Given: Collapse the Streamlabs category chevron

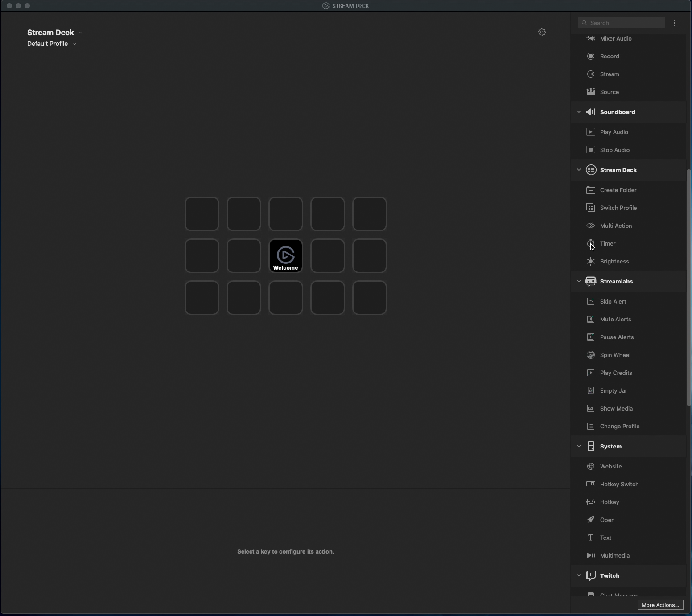Looking at the screenshot, I should pyautogui.click(x=579, y=281).
